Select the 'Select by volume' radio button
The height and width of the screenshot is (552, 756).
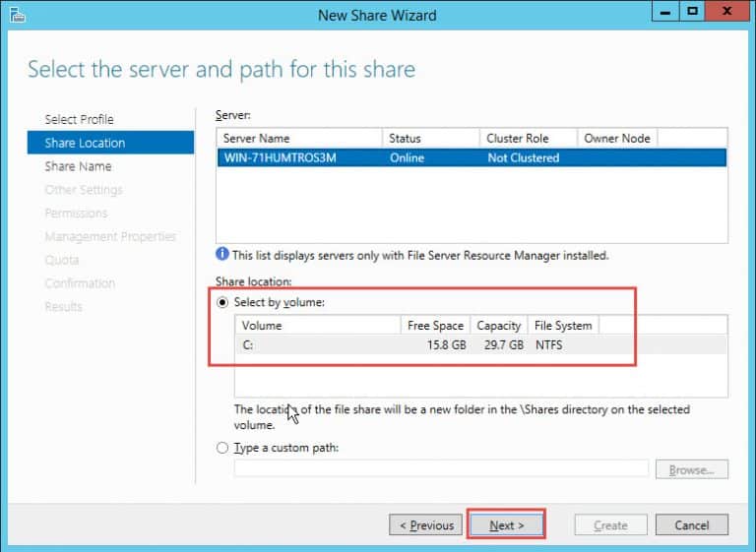[x=222, y=303]
